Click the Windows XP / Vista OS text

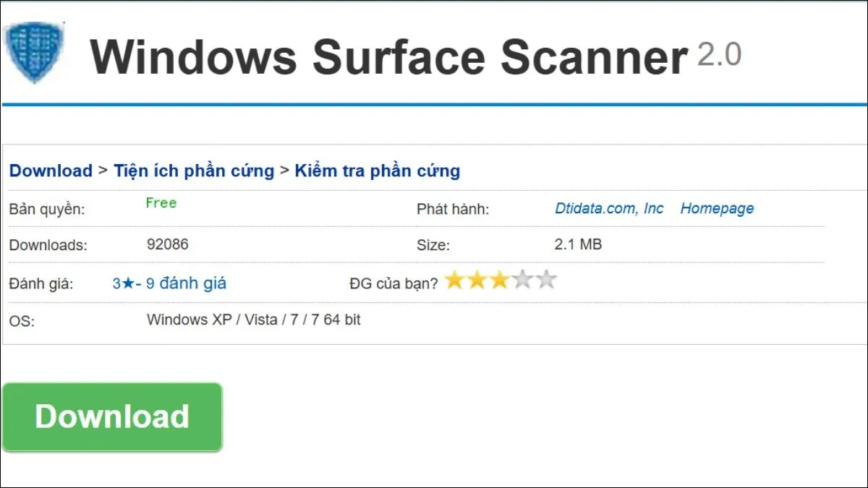253,320
